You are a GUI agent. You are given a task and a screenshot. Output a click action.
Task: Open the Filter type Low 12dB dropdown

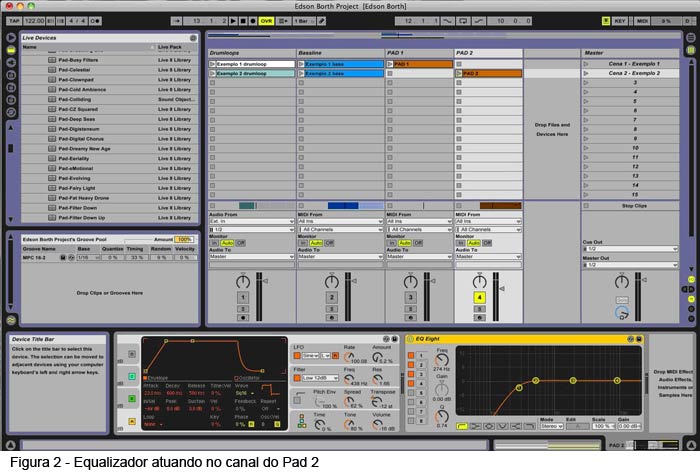coord(321,378)
